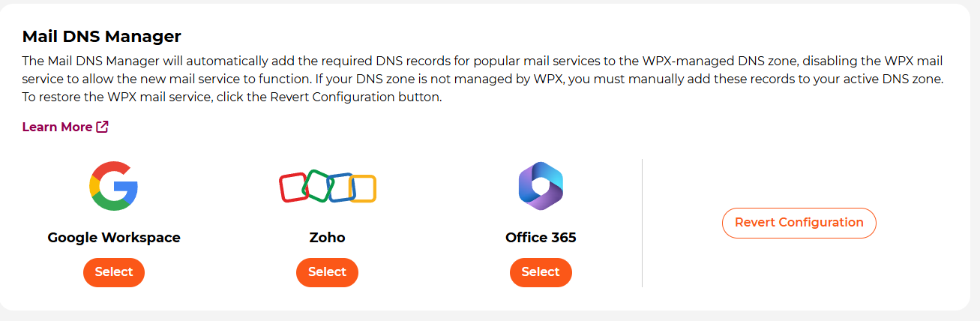The image size is (980, 321).
Task: Click the green square in Zoho logo
Action: pyautogui.click(x=317, y=184)
